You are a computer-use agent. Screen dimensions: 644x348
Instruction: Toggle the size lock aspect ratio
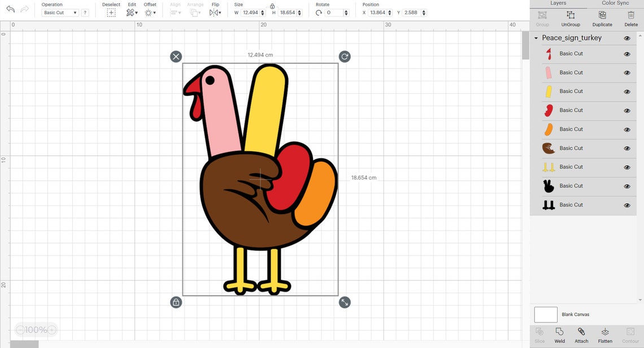(x=272, y=6)
